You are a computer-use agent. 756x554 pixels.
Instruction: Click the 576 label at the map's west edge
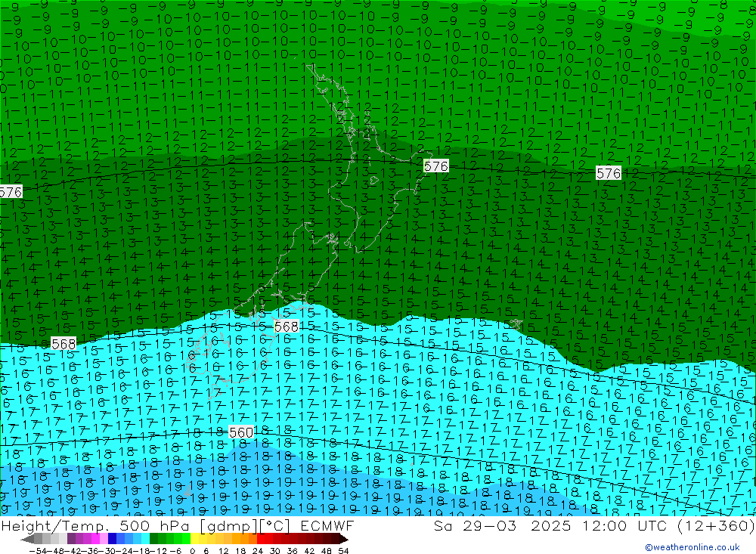(x=11, y=192)
